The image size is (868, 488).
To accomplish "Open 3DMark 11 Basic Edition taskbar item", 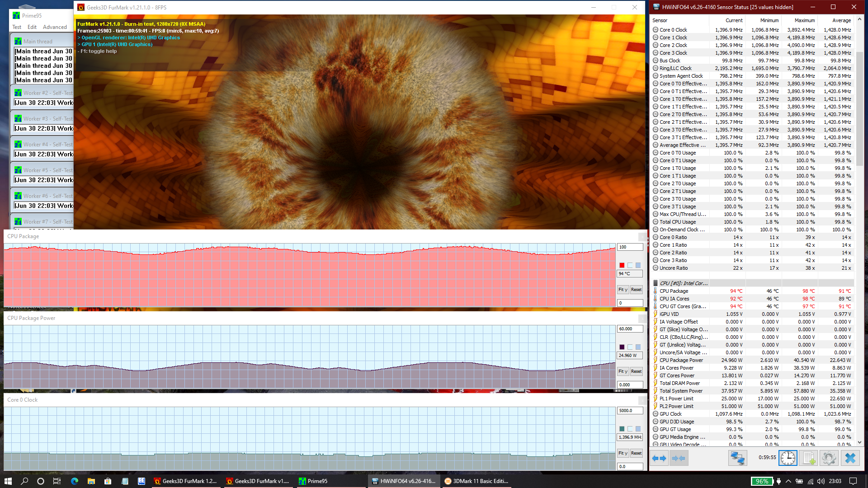I will 476,481.
